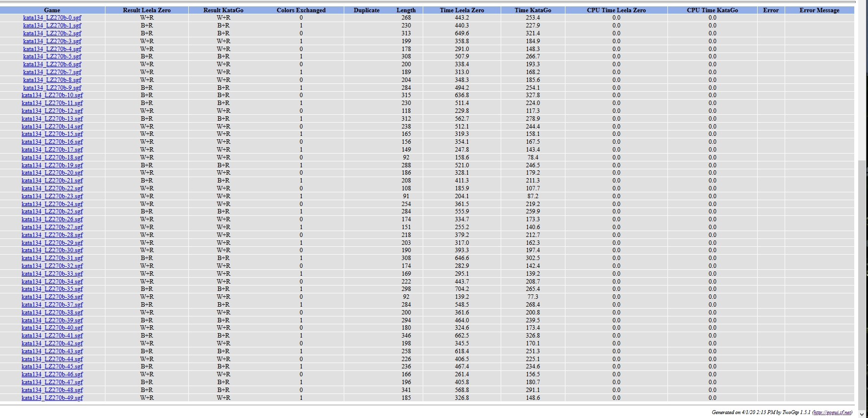Click the CPU Time Leela Zero header
868x418 pixels.
tap(616, 10)
